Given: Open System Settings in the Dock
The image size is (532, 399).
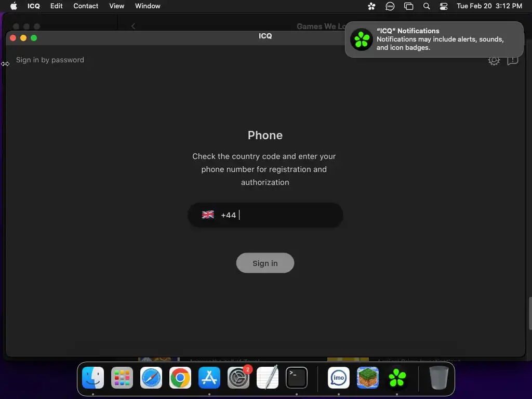Looking at the screenshot, I should (238, 378).
